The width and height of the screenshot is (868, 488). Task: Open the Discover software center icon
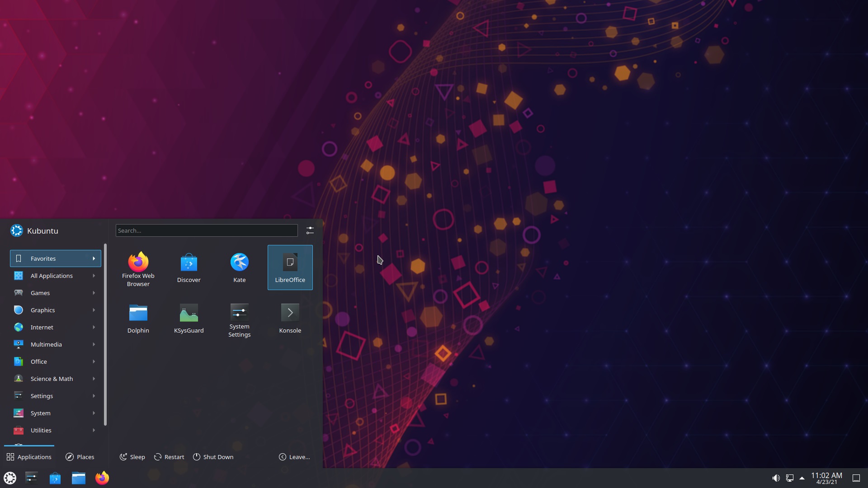(x=189, y=267)
